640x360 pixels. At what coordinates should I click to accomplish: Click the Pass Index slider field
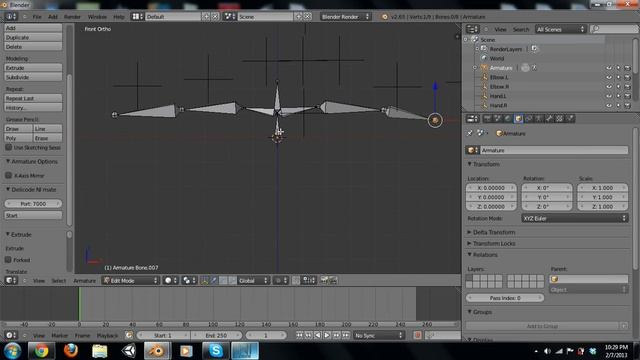point(505,298)
